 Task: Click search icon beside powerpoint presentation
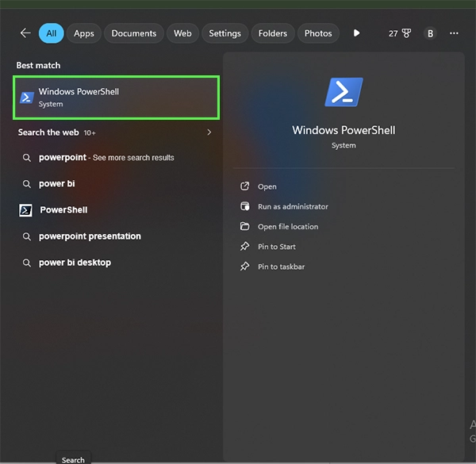tap(27, 236)
